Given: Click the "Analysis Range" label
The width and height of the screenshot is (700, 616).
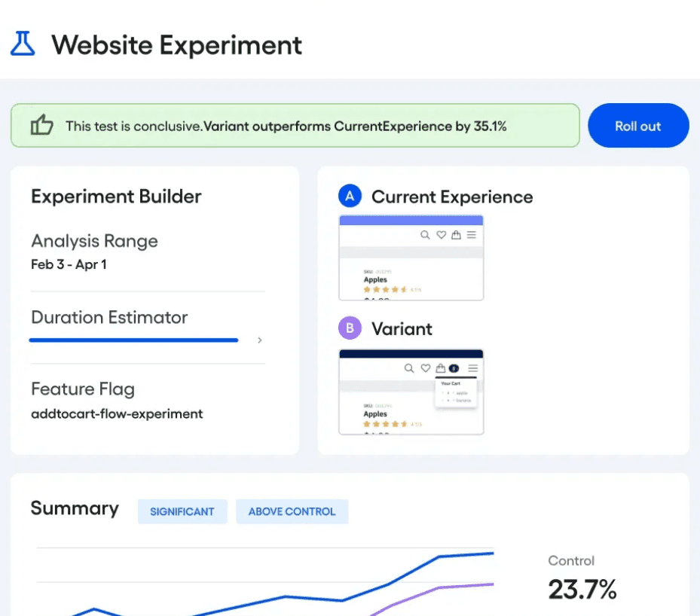Looking at the screenshot, I should pyautogui.click(x=95, y=241).
